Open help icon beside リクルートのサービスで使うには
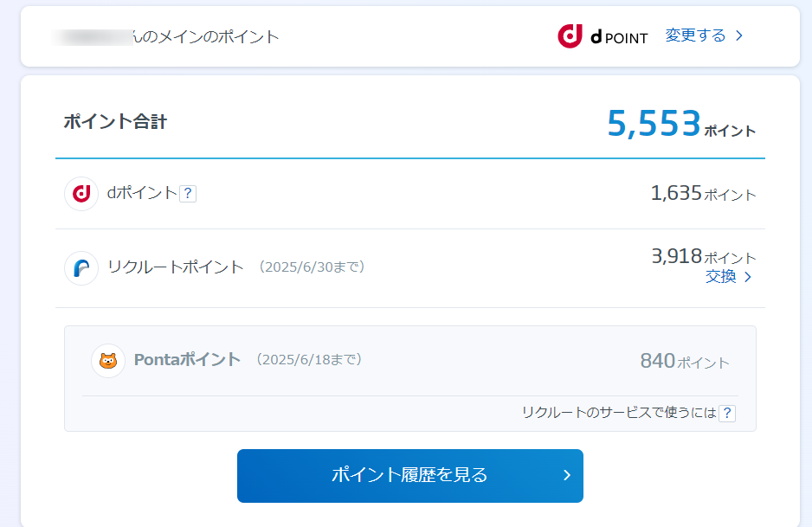This screenshot has width=812, height=527. [727, 414]
